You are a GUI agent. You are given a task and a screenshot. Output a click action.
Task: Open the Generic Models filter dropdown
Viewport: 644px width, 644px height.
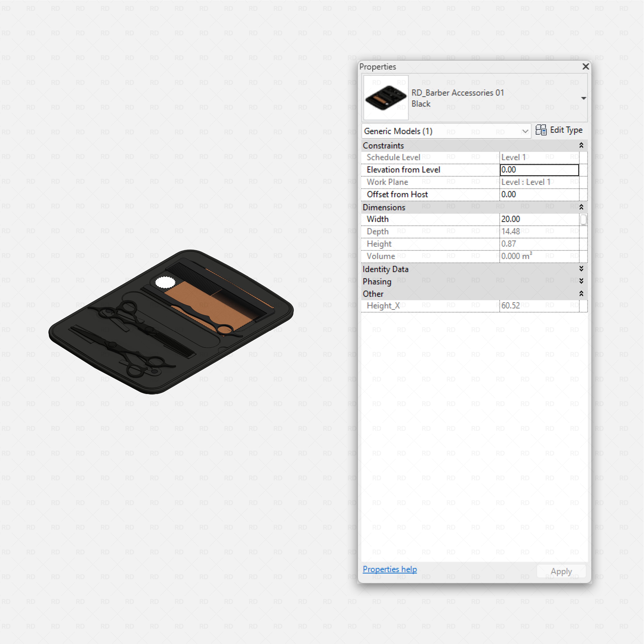point(525,131)
